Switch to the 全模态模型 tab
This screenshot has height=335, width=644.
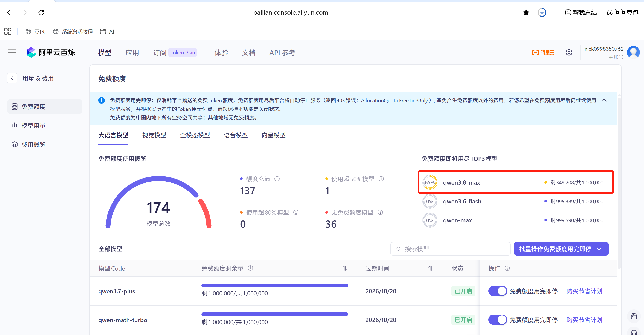[195, 135]
